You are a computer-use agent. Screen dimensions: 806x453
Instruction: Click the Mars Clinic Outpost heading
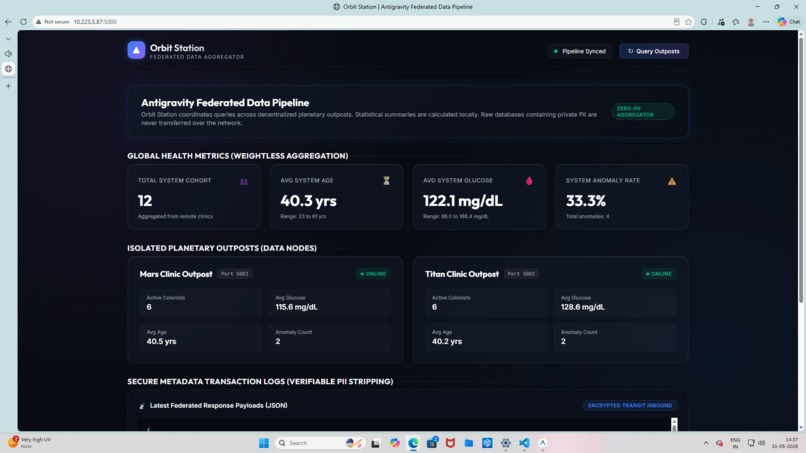pyautogui.click(x=176, y=274)
